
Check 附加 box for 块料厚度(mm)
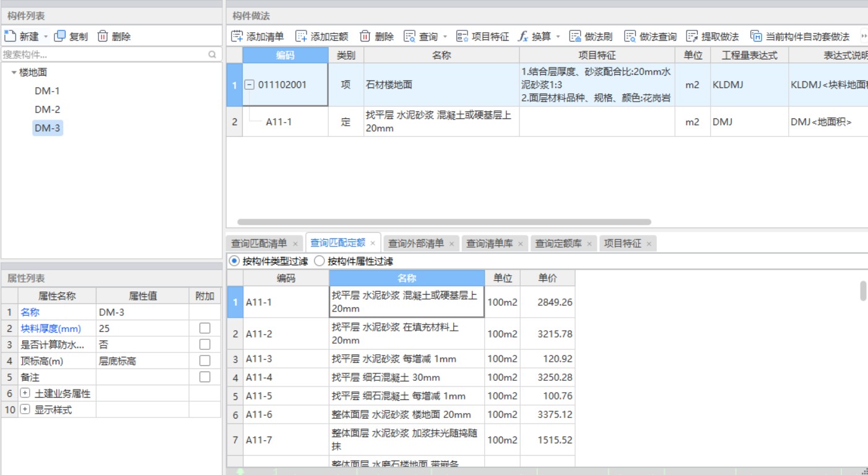click(x=204, y=328)
